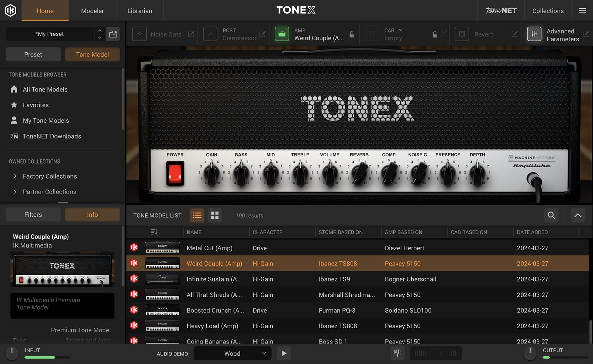Viewport: 593px width, 364px height.
Task: Toggle the Noise Gate module icon
Action: pos(139,34)
